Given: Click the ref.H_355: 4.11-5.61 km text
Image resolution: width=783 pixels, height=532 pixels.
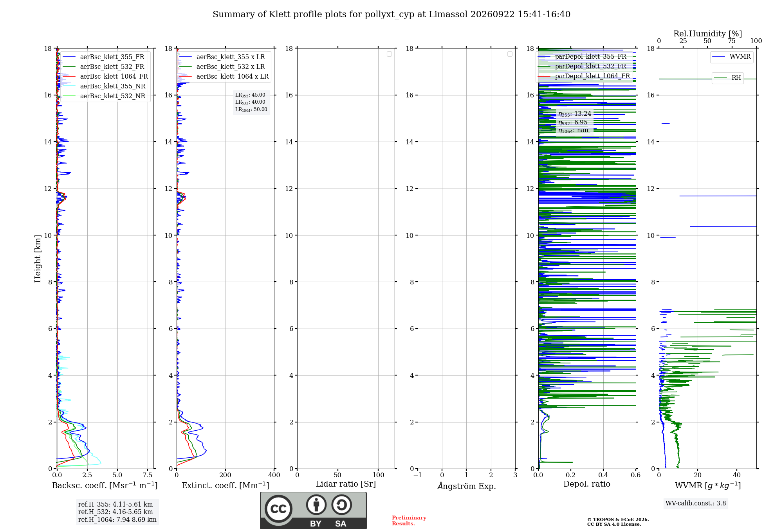Looking at the screenshot, I should click(x=115, y=505).
